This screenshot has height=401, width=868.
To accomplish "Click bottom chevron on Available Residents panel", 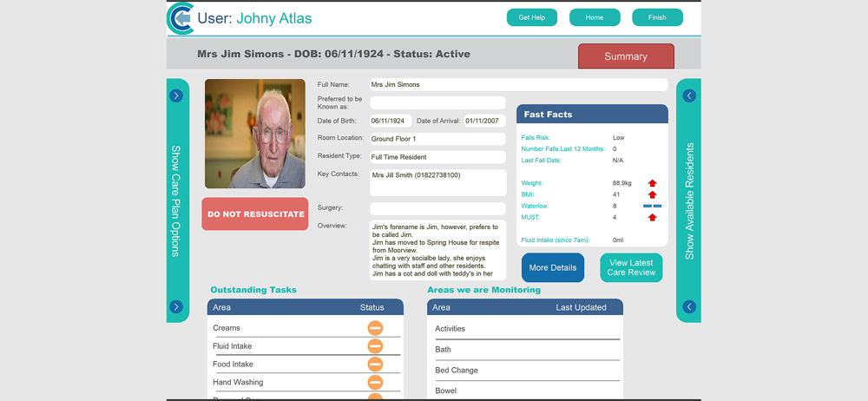I will 689,306.
